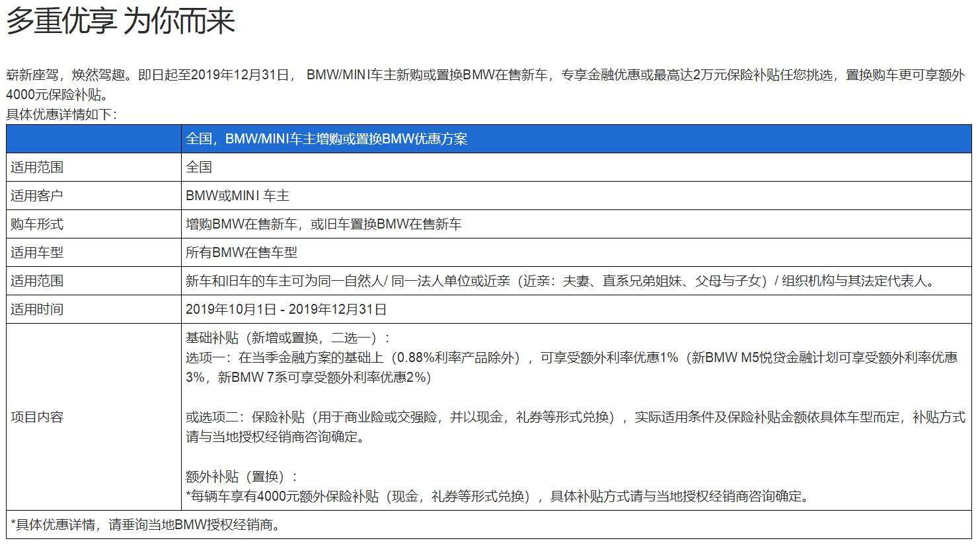This screenshot has width=980, height=547.
Task: Click the footnote about 垂询当地BMW授权经销商
Action: click(x=146, y=525)
